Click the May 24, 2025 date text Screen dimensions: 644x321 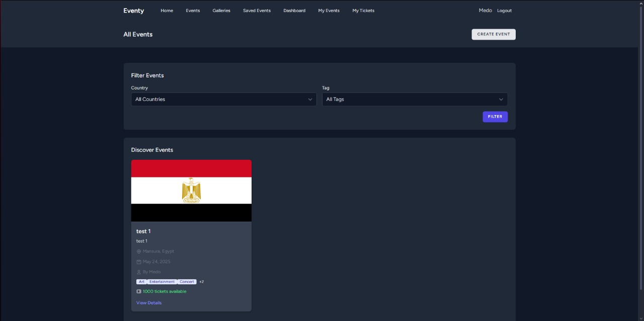(156, 262)
